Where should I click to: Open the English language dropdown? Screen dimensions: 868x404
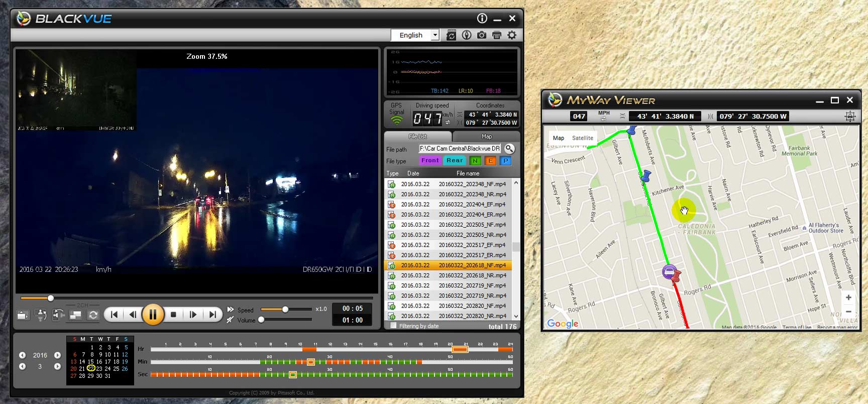click(x=415, y=35)
